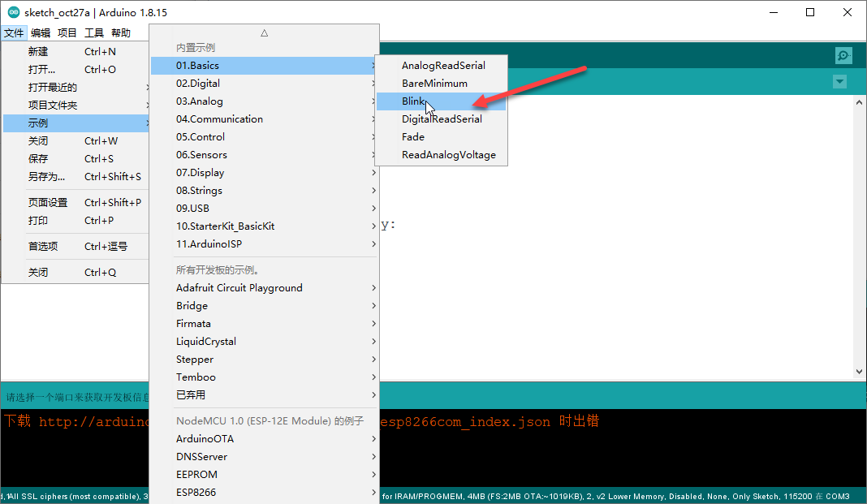Viewport: 867px width, 504px height.
Task: Minimize the Arduino window
Action: point(774,12)
